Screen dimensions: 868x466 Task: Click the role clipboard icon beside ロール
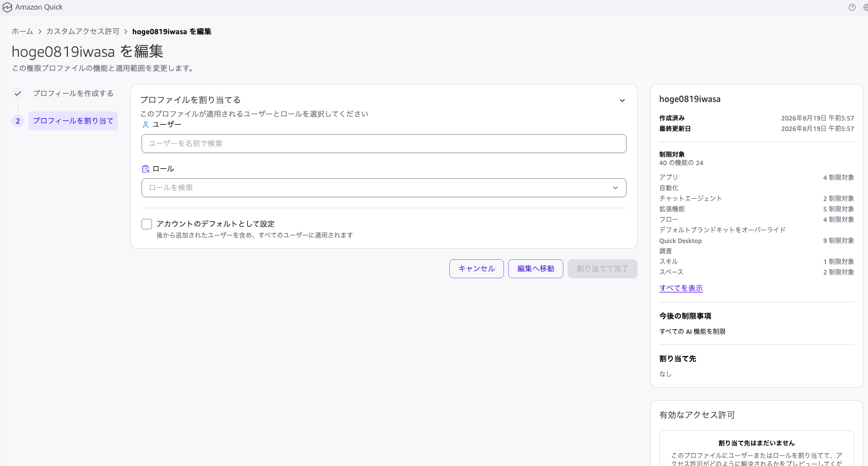[x=146, y=169]
